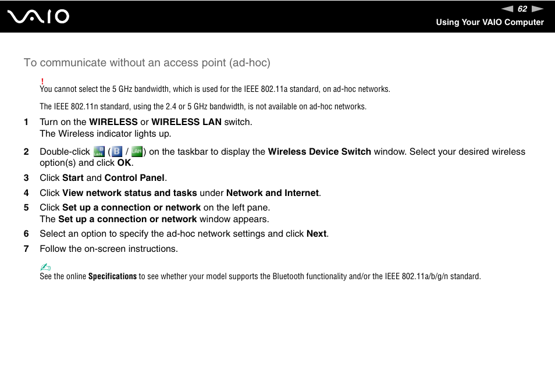
Task: Go to next page with right arrow
Action: [x=538, y=9]
